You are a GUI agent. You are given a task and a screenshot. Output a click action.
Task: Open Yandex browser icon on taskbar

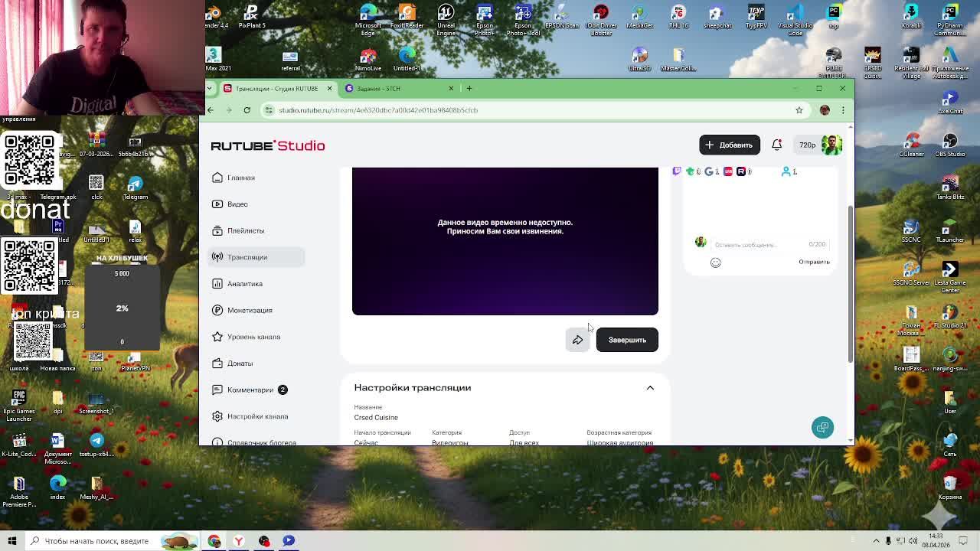coord(239,541)
